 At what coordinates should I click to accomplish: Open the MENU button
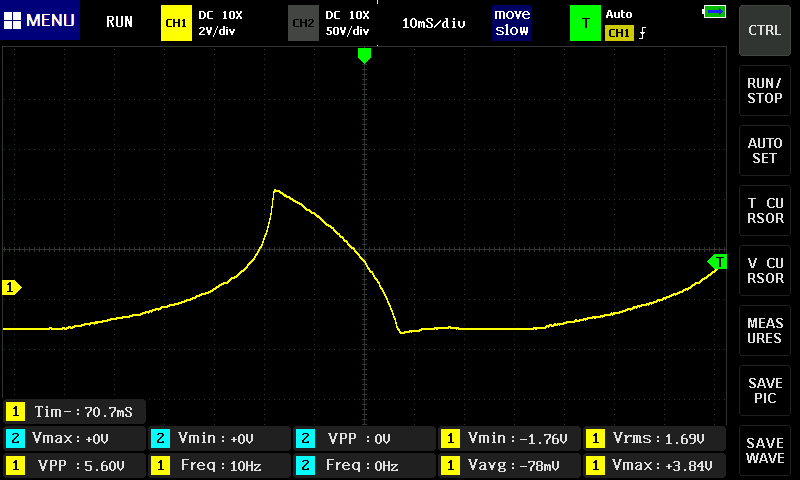pyautogui.click(x=40, y=21)
